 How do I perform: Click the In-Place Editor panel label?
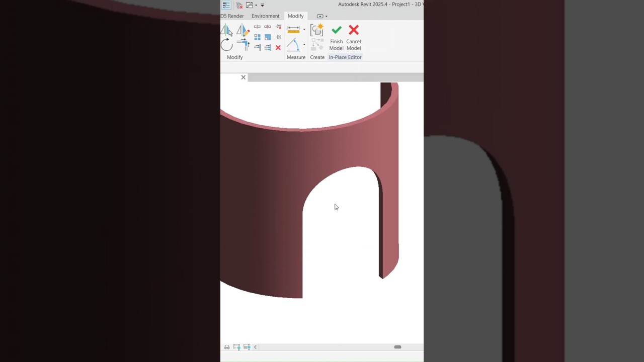click(x=345, y=57)
